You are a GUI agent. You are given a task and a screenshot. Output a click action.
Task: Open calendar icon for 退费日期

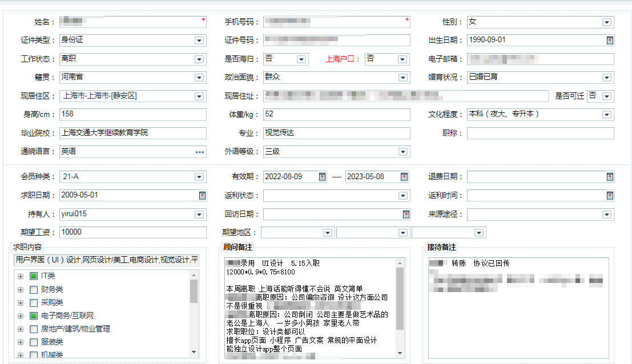coord(610,177)
